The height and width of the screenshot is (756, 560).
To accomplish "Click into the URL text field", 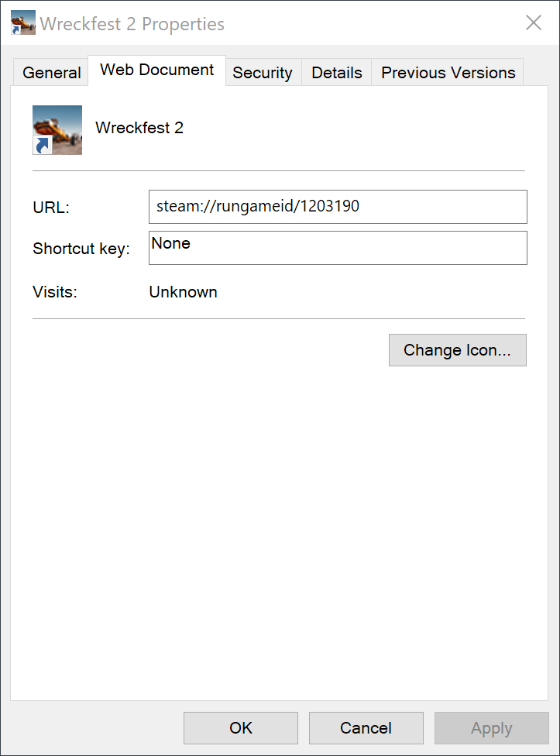I will click(x=338, y=207).
